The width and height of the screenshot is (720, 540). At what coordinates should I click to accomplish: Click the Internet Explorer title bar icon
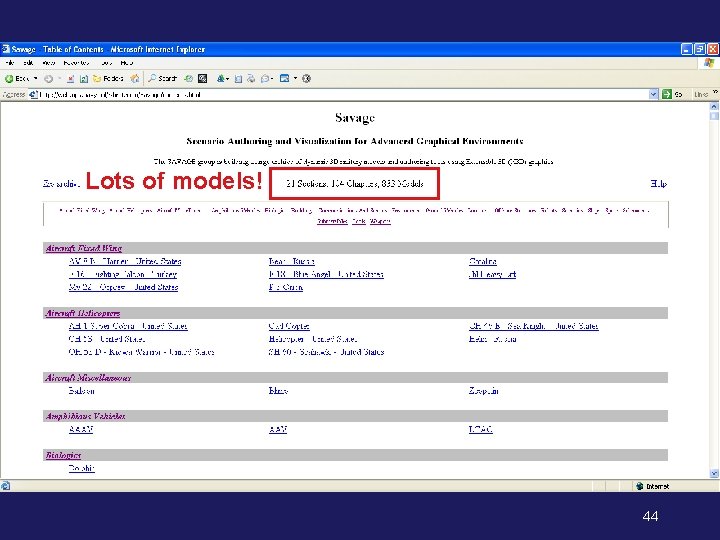pyautogui.click(x=6, y=49)
